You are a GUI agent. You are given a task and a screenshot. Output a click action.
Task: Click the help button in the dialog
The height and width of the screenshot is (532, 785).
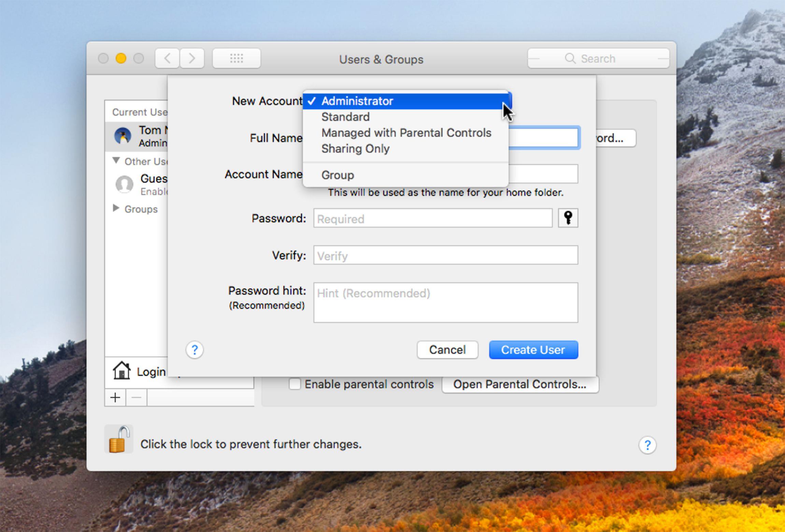(x=195, y=350)
